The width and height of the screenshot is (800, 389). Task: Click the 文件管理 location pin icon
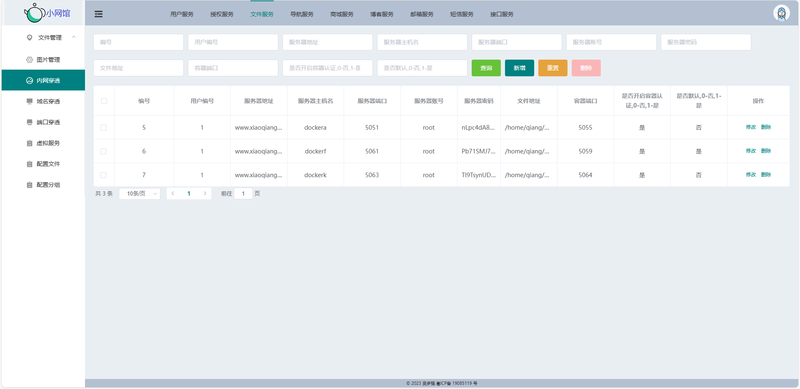pos(29,37)
